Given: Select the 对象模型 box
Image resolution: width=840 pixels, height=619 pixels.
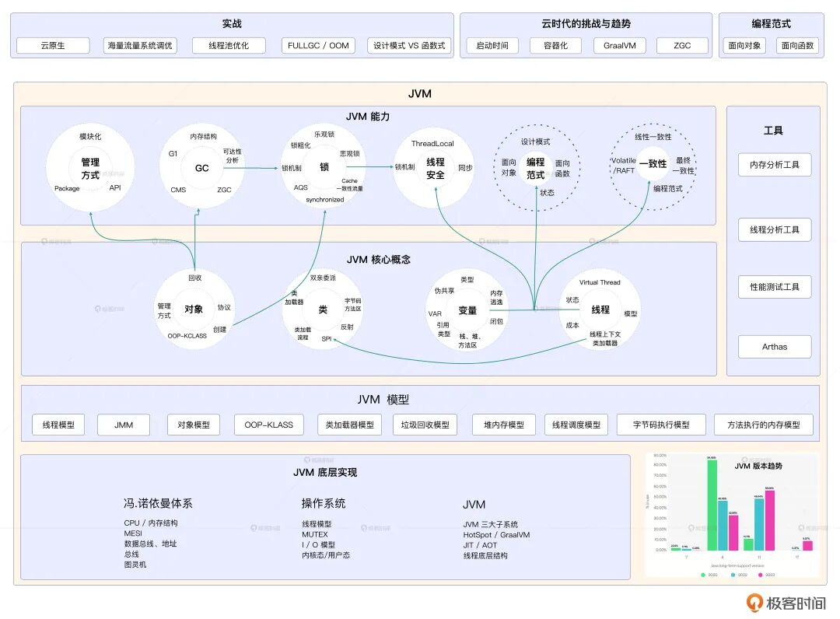Looking at the screenshot, I should [194, 425].
